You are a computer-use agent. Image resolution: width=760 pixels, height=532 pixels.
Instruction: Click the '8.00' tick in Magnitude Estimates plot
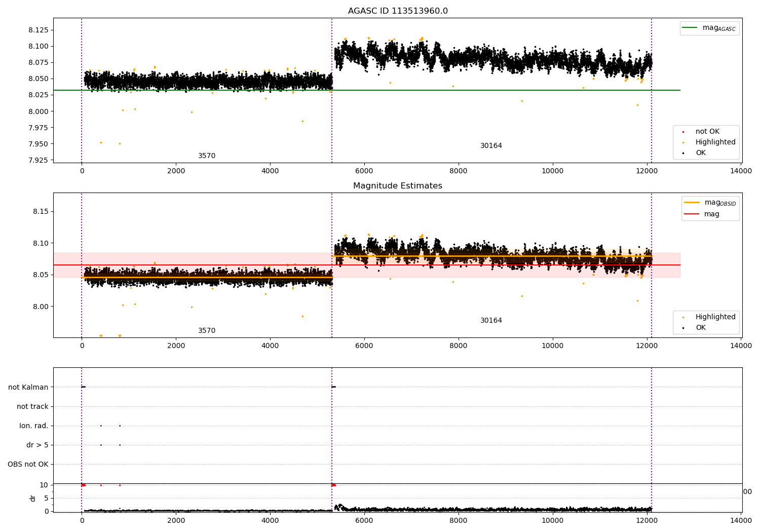click(x=41, y=307)
